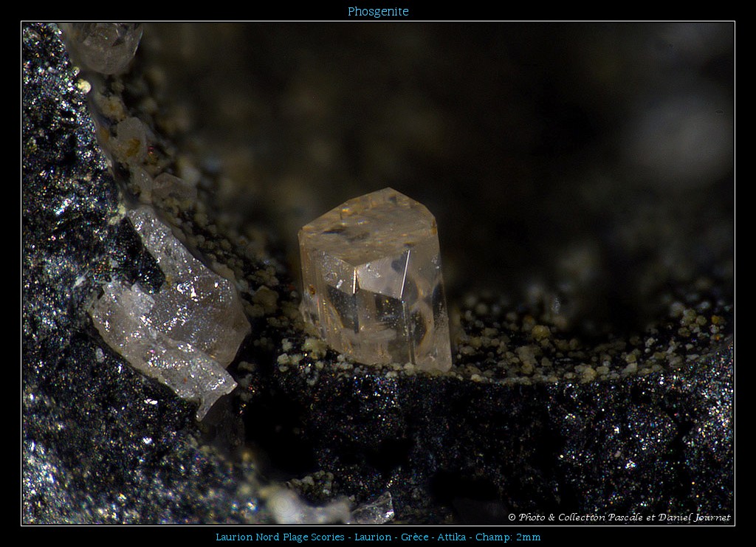Click "Laurion Nord Plage Scories" in caption

tap(280, 537)
